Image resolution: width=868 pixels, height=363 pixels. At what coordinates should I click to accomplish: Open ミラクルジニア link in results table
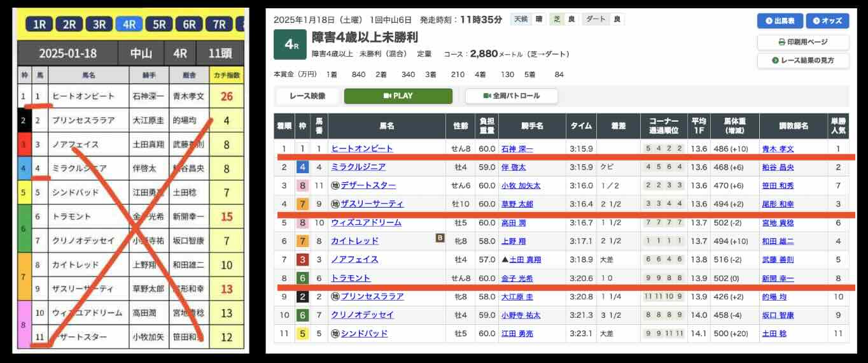point(358,167)
